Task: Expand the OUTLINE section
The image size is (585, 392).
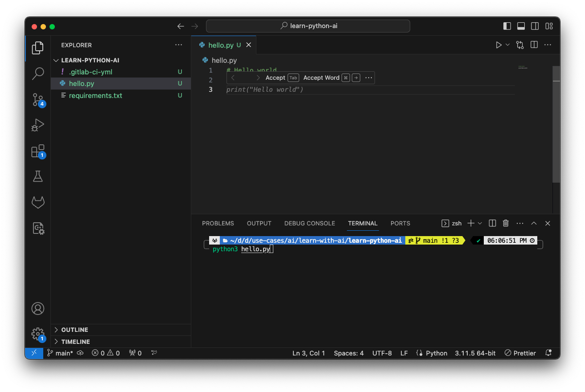Action: pos(75,330)
